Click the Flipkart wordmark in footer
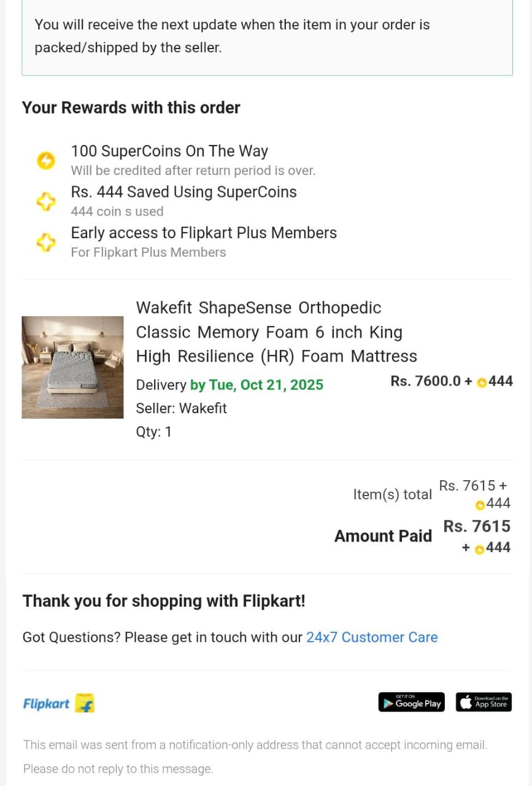 pyautogui.click(x=46, y=704)
